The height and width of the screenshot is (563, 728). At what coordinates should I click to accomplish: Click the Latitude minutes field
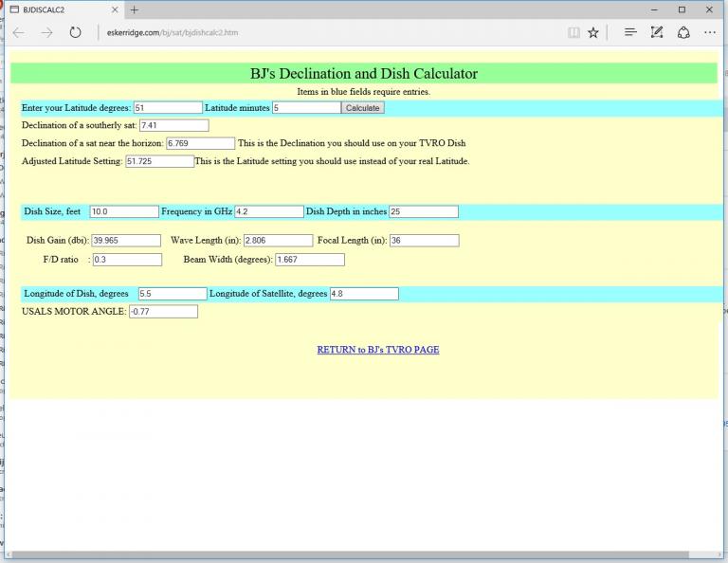tap(306, 108)
